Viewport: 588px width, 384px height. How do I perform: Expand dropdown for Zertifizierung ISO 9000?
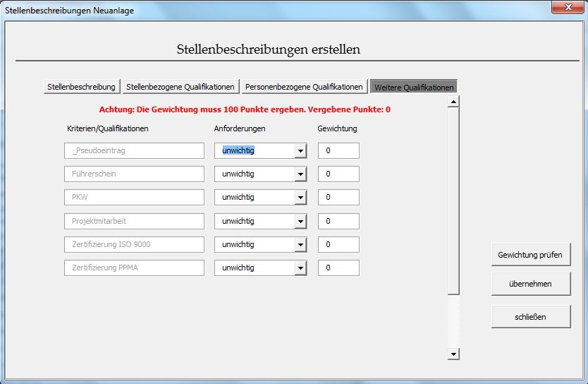coord(301,245)
